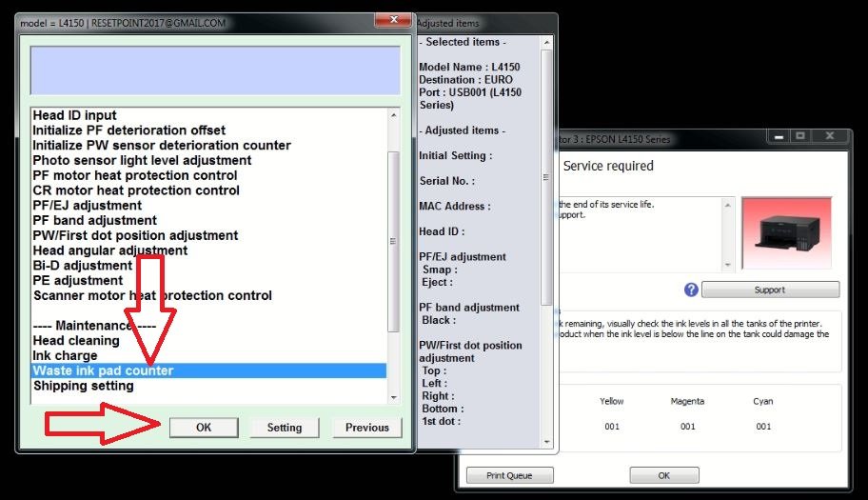Screen dimensions: 868x500
Task: Click the printer image thumbnail
Action: coord(786,232)
